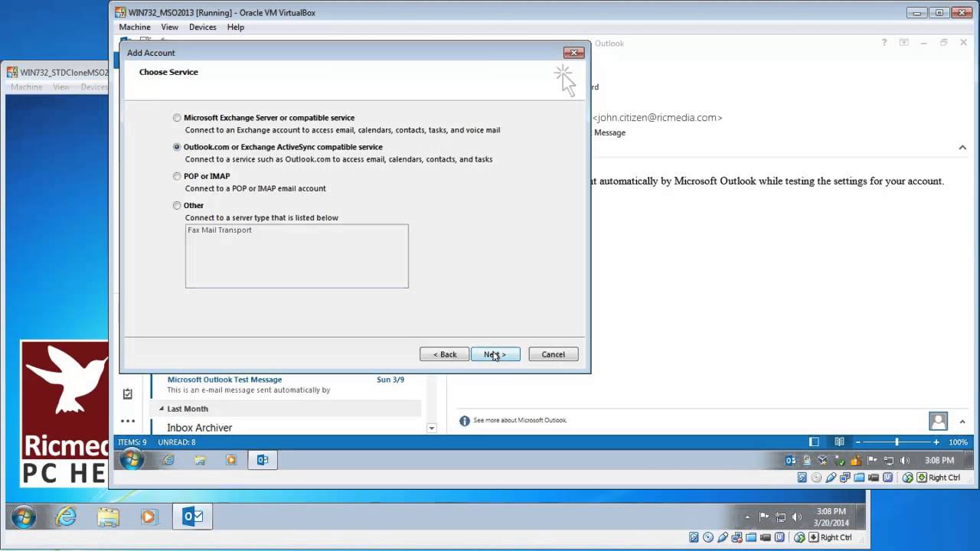Viewport: 980px width, 551px height.
Task: Choose the POP or IMAP account option
Action: 177,176
